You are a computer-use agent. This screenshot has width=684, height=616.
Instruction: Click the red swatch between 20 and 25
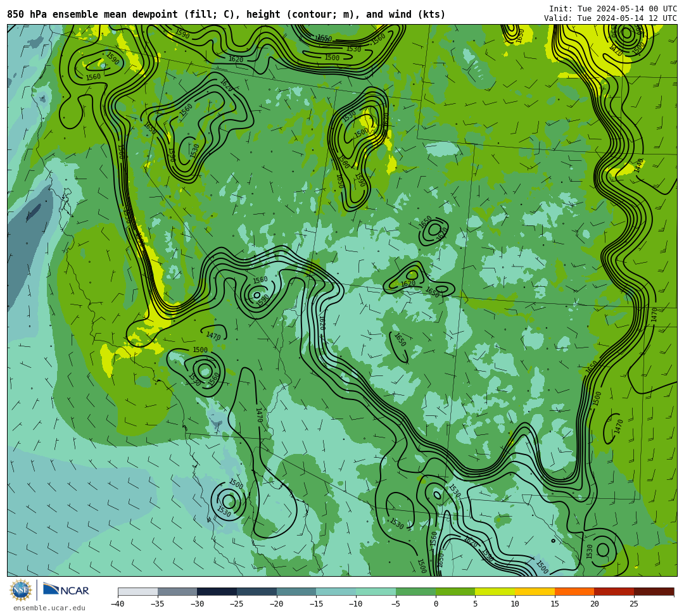point(614,591)
